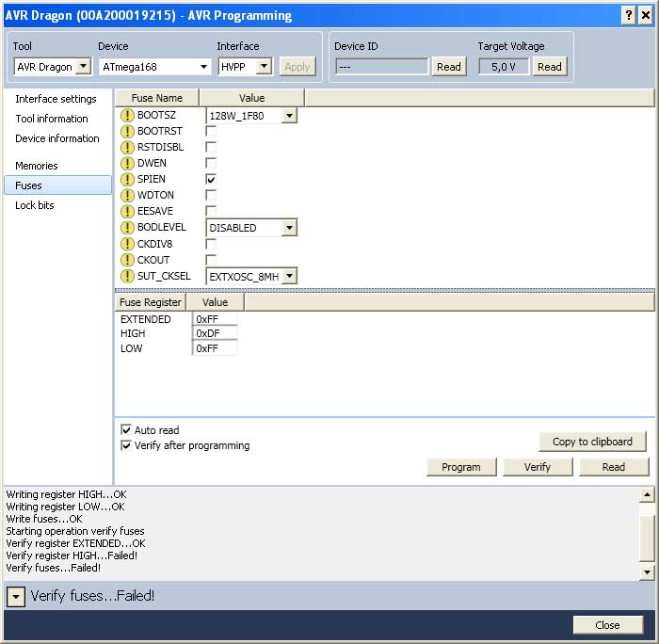Open the Tool dropdown showing AVR Dragon

coord(84,66)
